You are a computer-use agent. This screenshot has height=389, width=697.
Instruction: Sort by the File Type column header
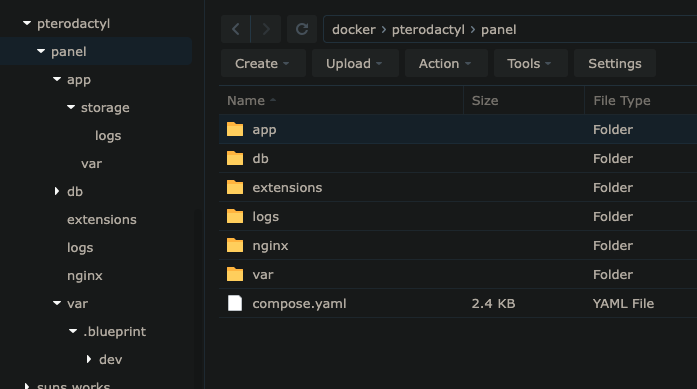640,100
